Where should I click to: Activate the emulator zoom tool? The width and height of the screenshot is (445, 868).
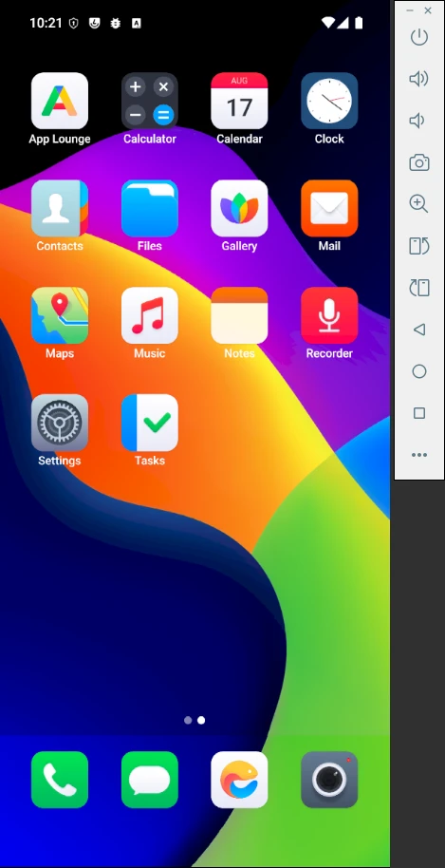(419, 204)
